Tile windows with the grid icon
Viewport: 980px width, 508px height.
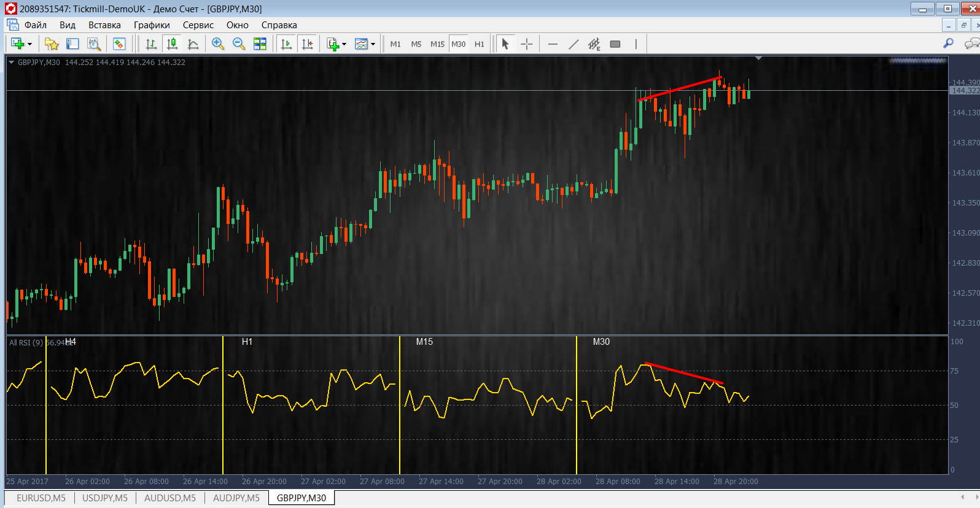click(x=260, y=44)
